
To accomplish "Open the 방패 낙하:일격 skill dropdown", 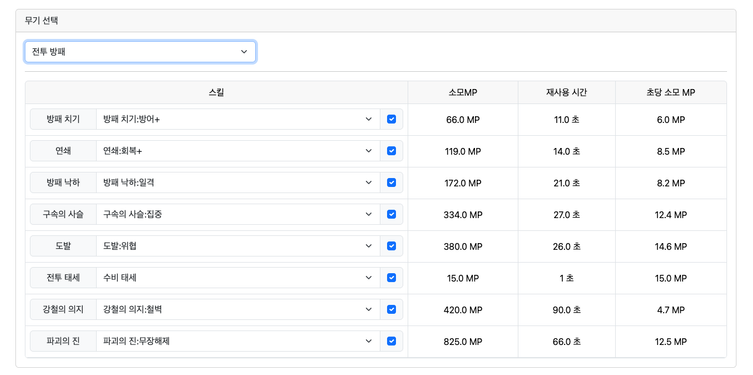I will tap(238, 182).
